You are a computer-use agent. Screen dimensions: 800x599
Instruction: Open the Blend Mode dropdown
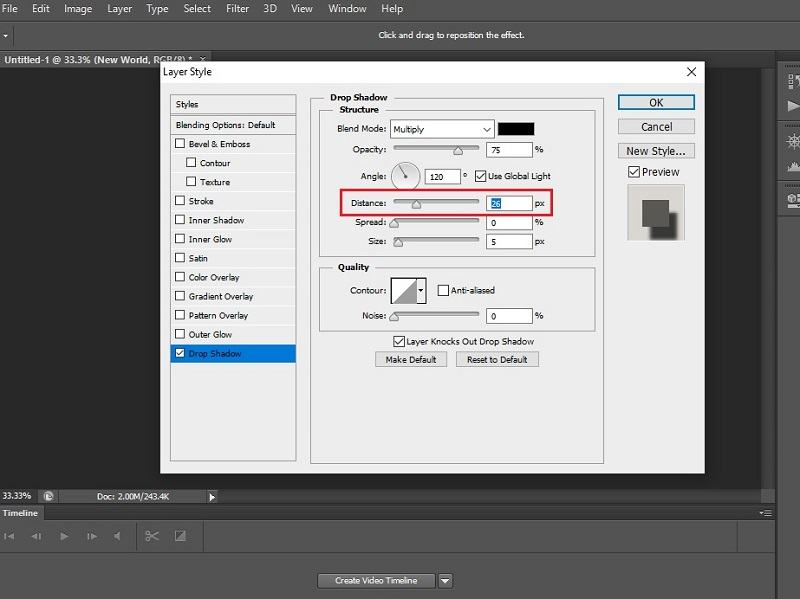pyautogui.click(x=443, y=128)
